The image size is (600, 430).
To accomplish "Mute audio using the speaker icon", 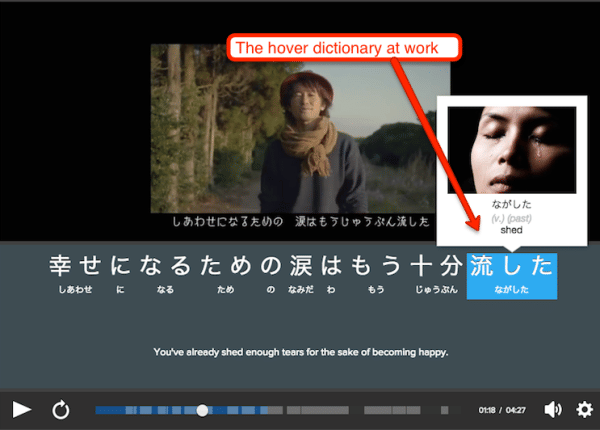I will [x=553, y=410].
